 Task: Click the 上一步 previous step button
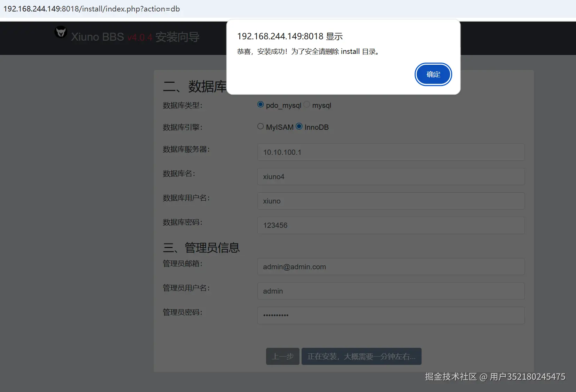[283, 357]
